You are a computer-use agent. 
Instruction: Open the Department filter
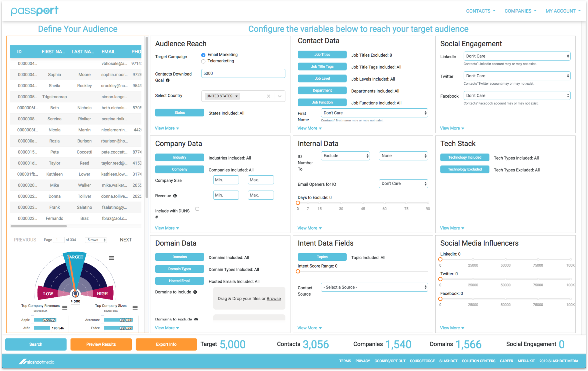click(322, 90)
